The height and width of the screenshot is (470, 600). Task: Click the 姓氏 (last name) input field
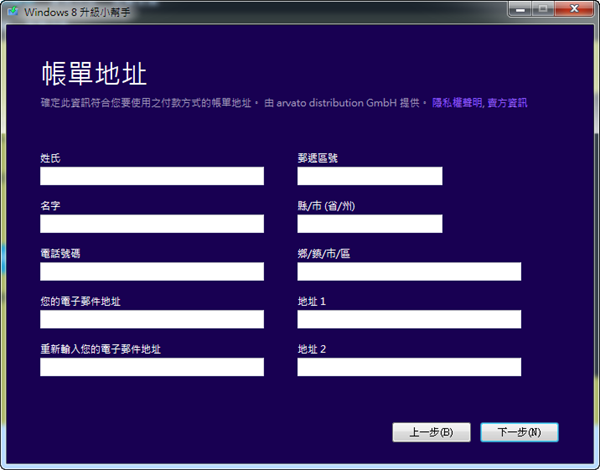click(x=152, y=176)
